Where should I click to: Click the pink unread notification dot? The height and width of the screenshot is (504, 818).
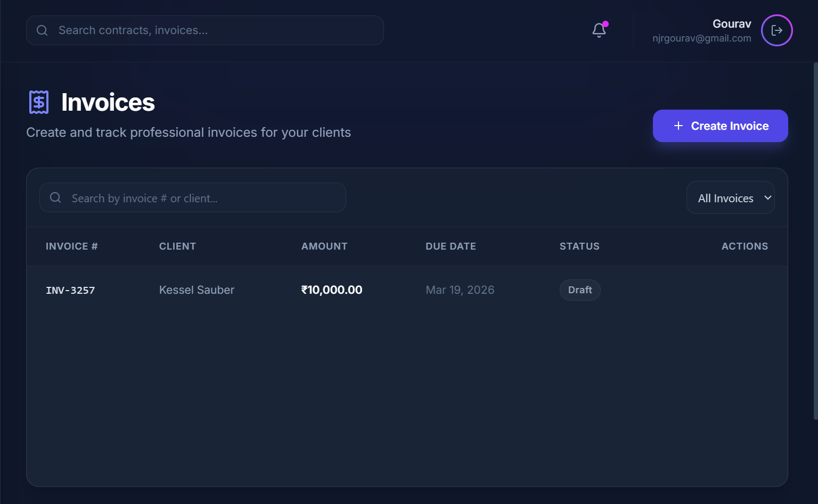coord(606,23)
